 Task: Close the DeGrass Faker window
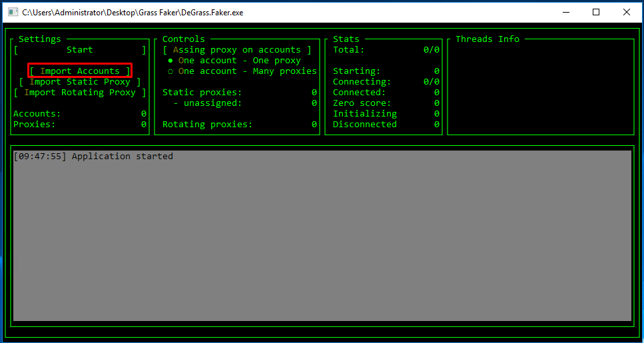click(627, 12)
